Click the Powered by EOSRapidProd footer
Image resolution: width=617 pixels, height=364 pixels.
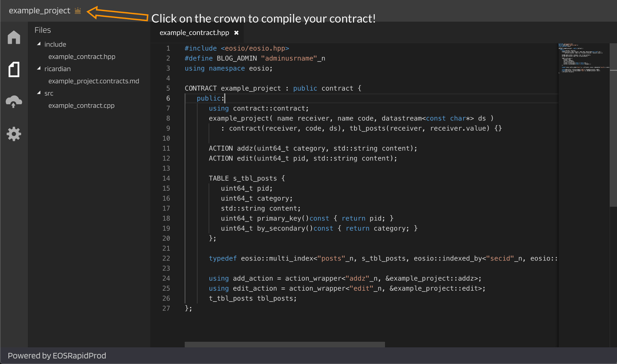57,356
